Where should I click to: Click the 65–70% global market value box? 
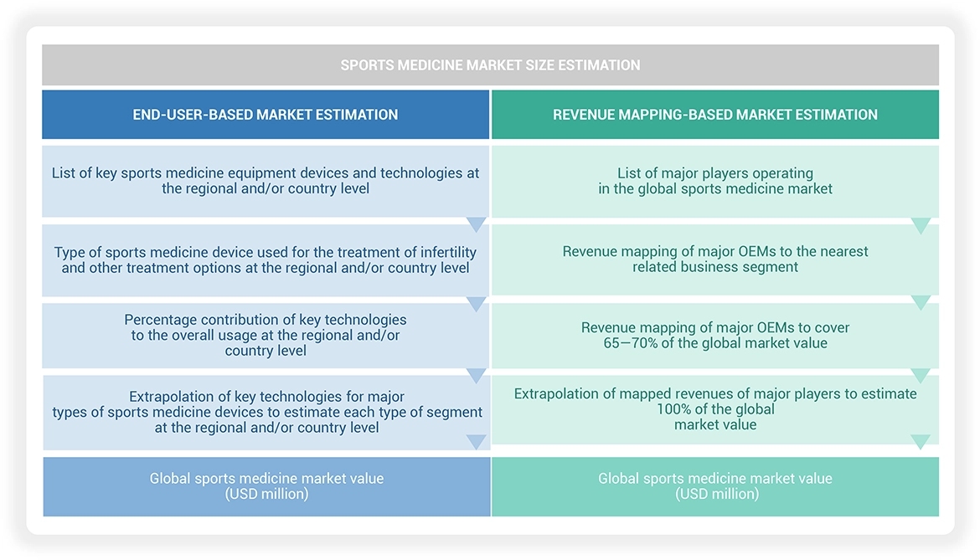715,335
